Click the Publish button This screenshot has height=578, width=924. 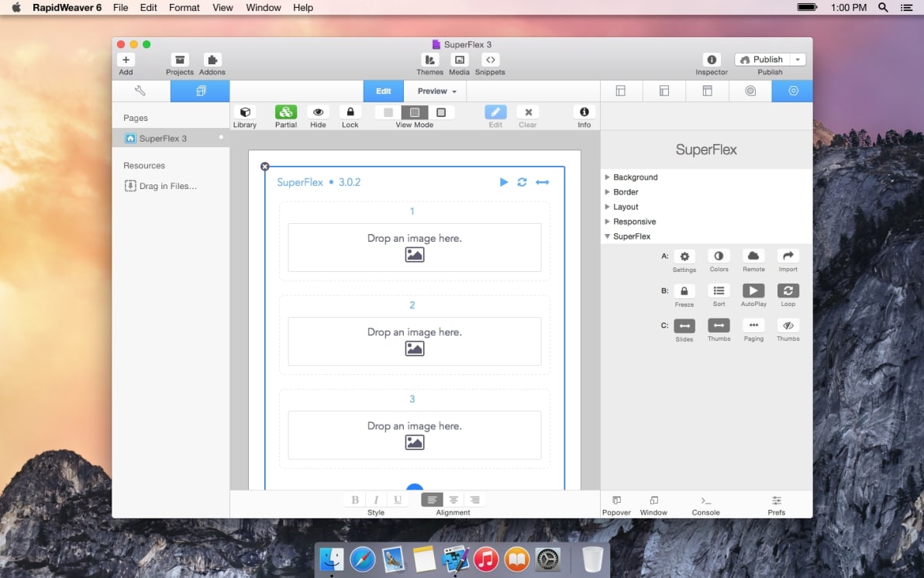click(x=763, y=60)
